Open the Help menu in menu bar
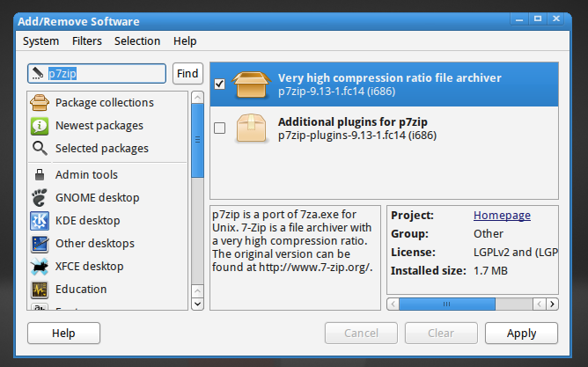Screen dimensions: 588x367 [x=185, y=40]
